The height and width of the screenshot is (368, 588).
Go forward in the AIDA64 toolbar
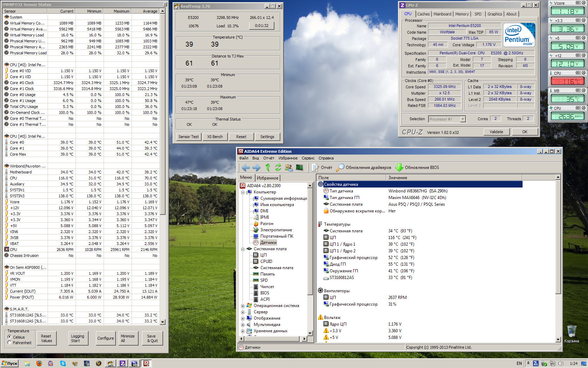(x=257, y=168)
